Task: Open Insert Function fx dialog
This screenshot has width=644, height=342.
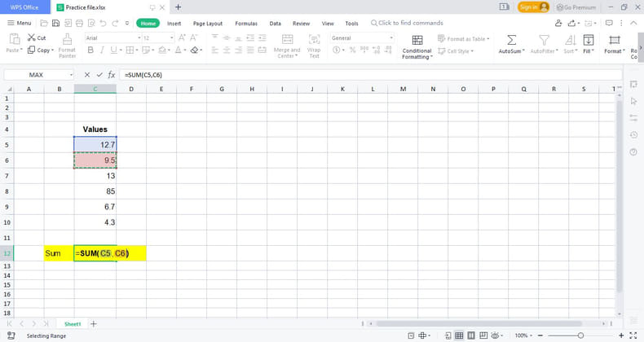Action: click(x=112, y=75)
